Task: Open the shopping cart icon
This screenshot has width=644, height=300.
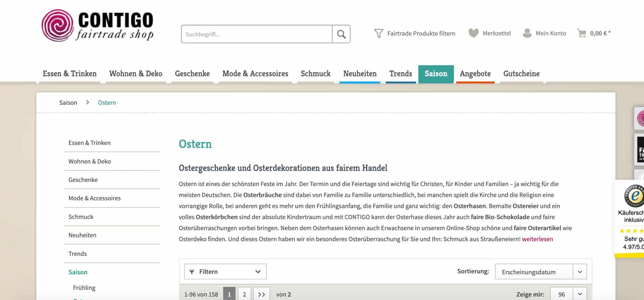Action: coord(581,33)
